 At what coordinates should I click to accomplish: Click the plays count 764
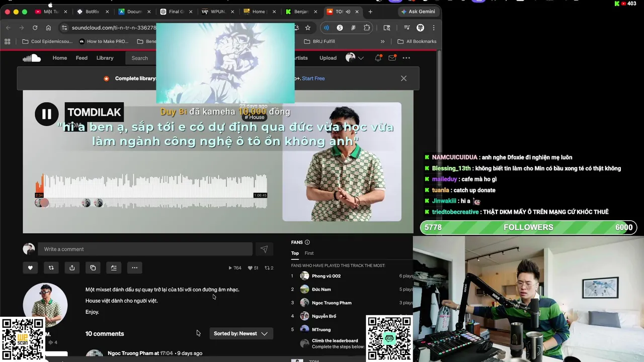click(x=235, y=268)
